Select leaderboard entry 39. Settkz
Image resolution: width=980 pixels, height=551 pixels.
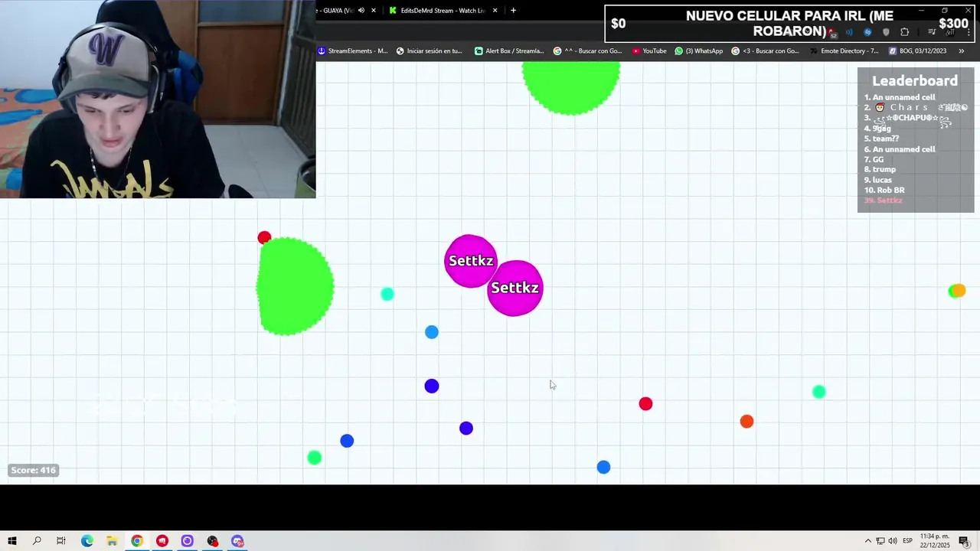pyautogui.click(x=884, y=201)
